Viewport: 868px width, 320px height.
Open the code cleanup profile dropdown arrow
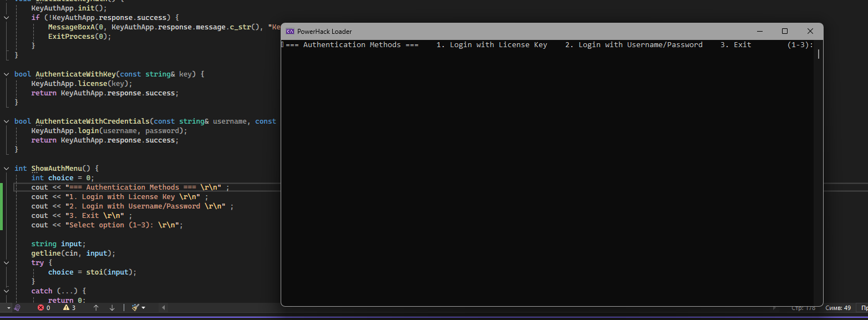pyautogui.click(x=143, y=308)
